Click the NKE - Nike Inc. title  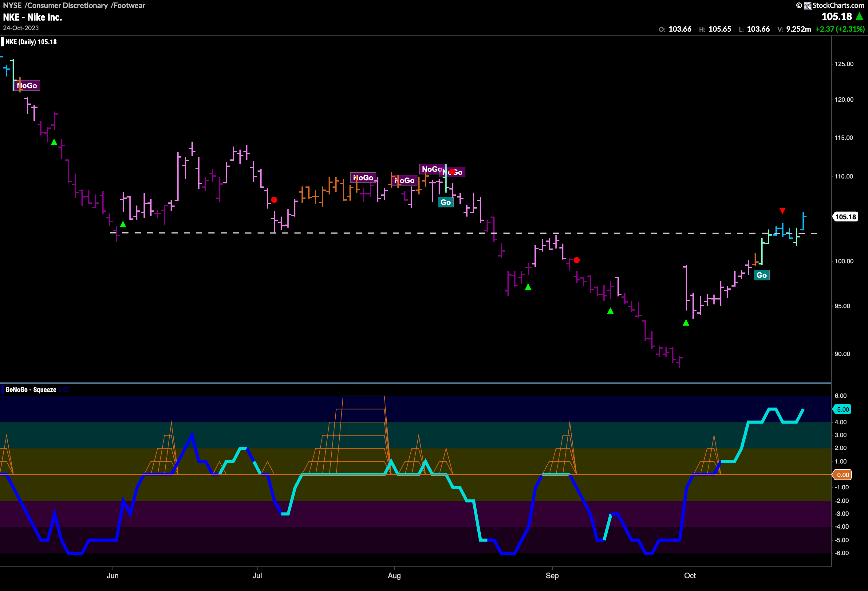pyautogui.click(x=33, y=17)
